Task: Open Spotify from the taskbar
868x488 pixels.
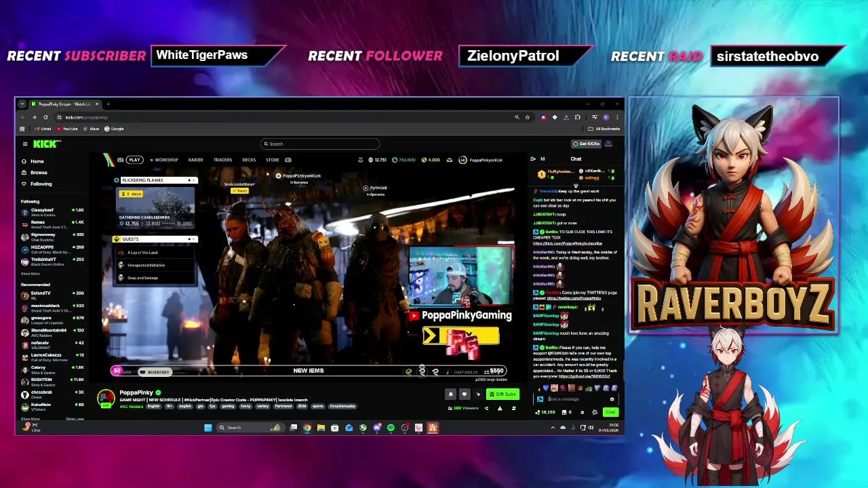Action: click(391, 428)
